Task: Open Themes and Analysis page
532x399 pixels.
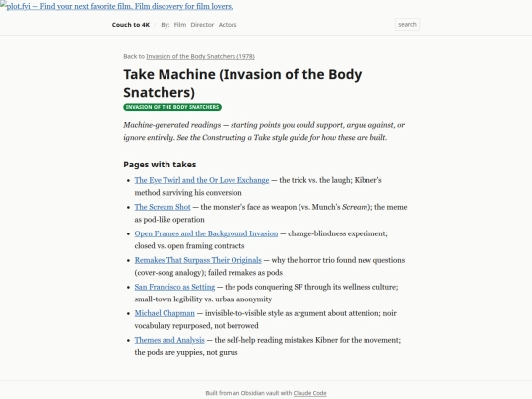Action: (x=169, y=340)
